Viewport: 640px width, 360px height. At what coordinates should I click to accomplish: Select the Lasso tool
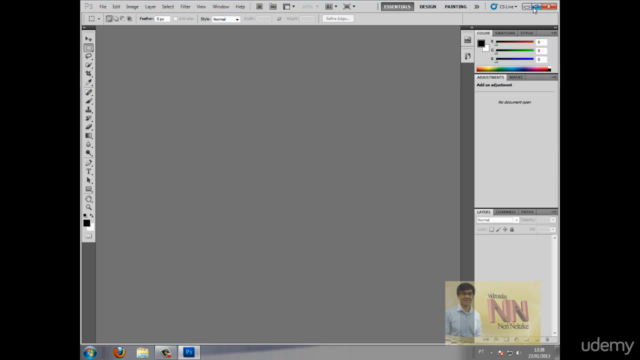pyautogui.click(x=89, y=56)
